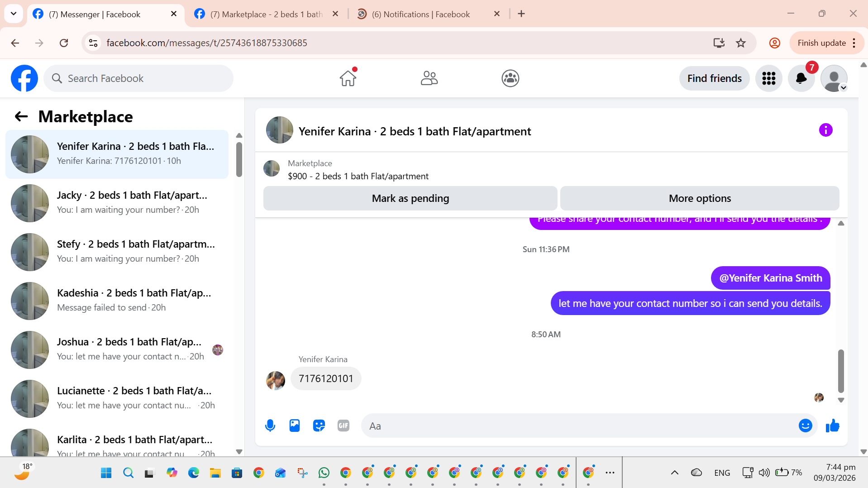Open Chrome profile icon

click(774, 43)
